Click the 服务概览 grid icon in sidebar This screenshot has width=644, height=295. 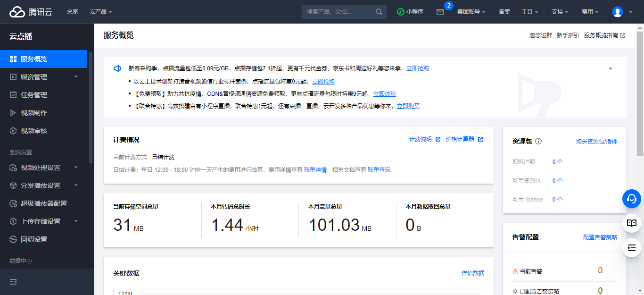[13, 59]
